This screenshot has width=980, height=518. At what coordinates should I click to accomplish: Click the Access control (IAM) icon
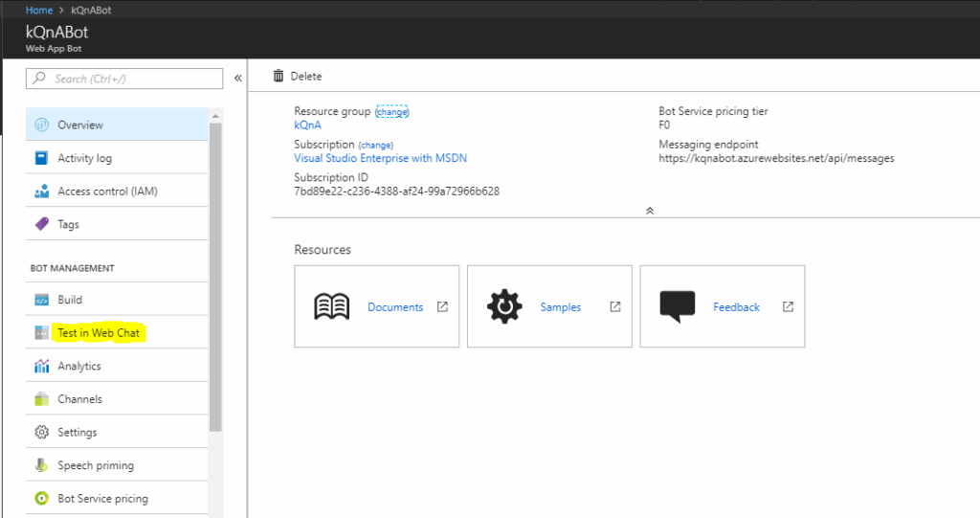pos(41,191)
